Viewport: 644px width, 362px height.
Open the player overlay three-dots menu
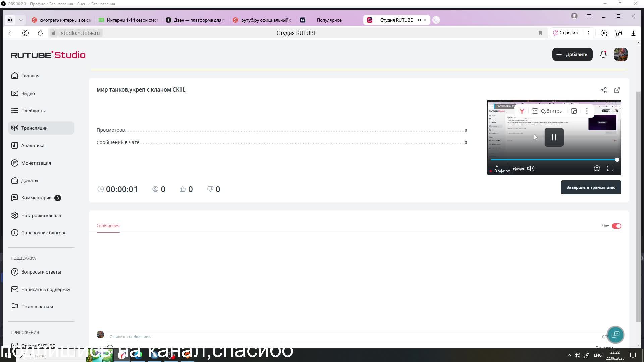click(x=587, y=111)
